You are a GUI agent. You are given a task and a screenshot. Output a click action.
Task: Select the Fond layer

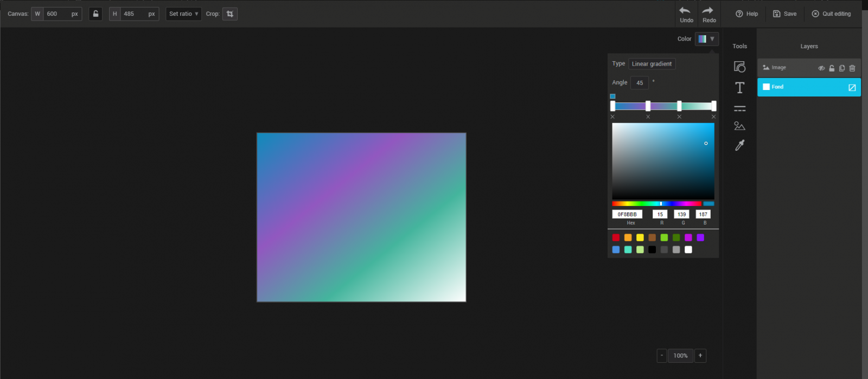coord(803,87)
